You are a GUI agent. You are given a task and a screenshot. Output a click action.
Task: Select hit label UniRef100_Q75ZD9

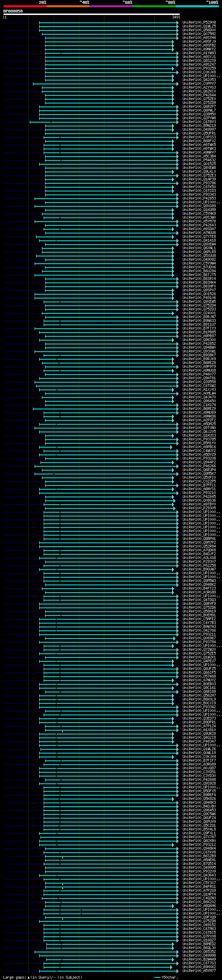click(x=199, y=103)
